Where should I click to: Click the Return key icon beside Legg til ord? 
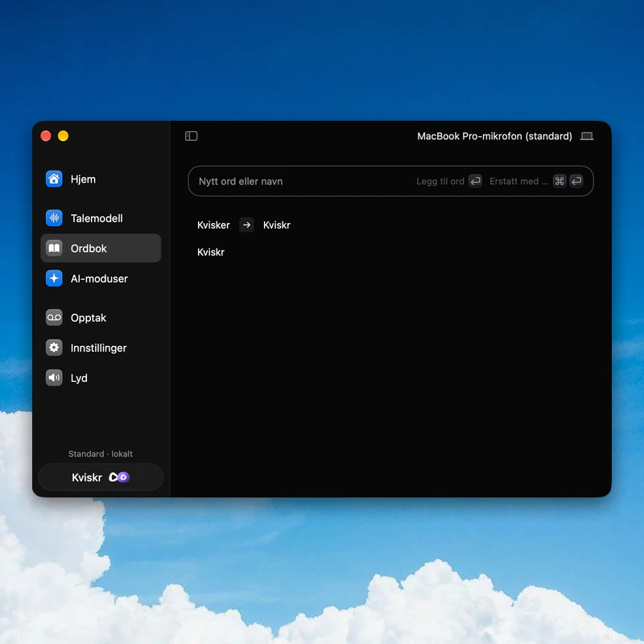pyautogui.click(x=475, y=181)
